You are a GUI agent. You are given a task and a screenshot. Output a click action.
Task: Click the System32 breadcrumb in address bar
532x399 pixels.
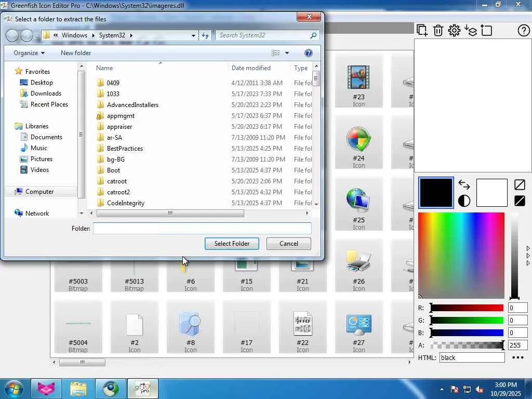pos(112,35)
